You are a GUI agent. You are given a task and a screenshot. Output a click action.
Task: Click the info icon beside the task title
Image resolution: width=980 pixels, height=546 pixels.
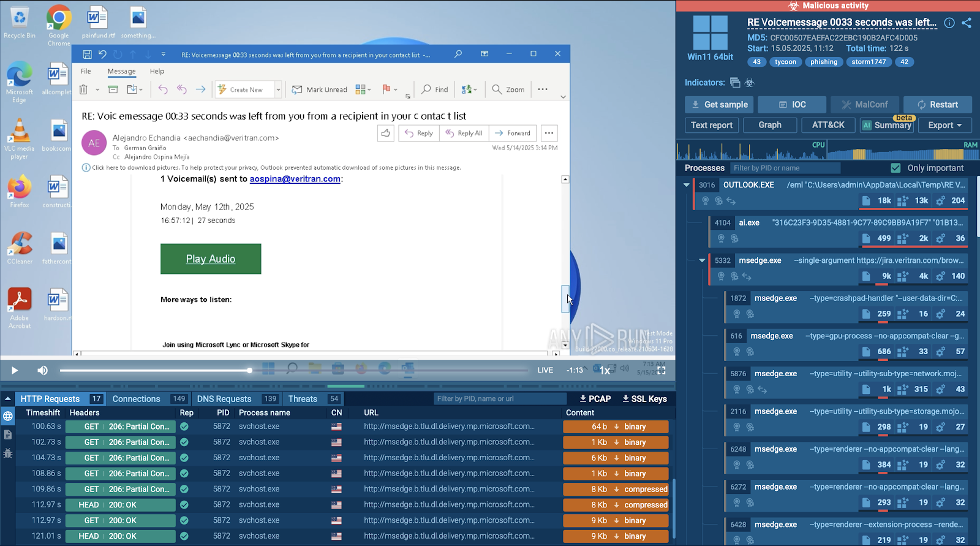click(949, 23)
